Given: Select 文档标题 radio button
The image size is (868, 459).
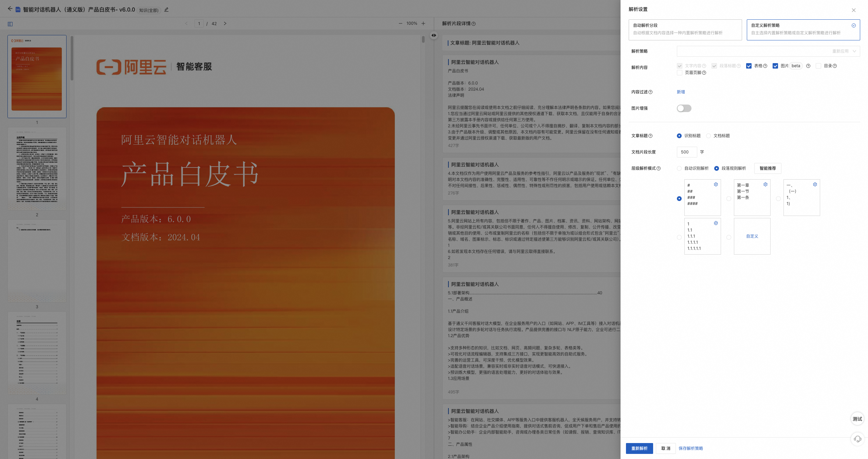Looking at the screenshot, I should pyautogui.click(x=708, y=136).
